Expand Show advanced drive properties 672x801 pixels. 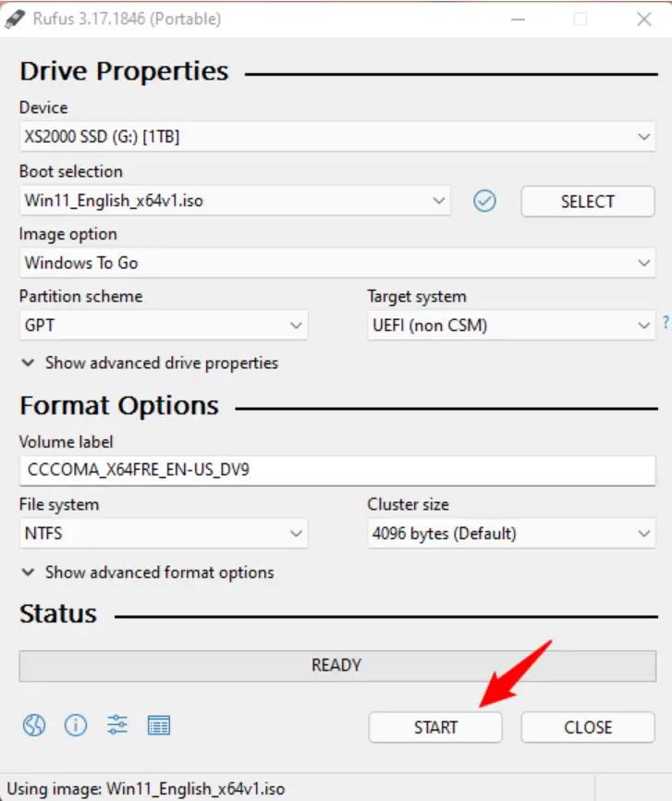(x=150, y=364)
